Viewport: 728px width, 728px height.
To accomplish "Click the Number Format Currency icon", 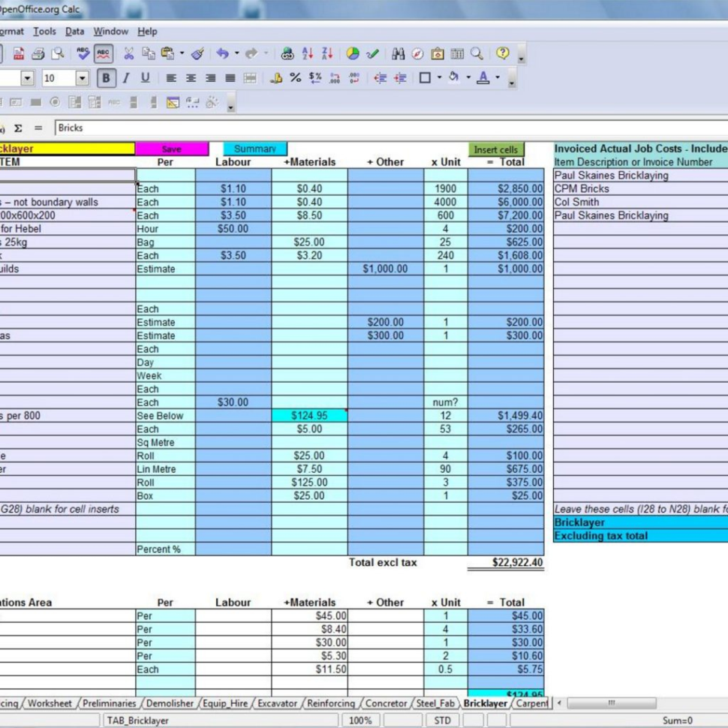I will 275,77.
